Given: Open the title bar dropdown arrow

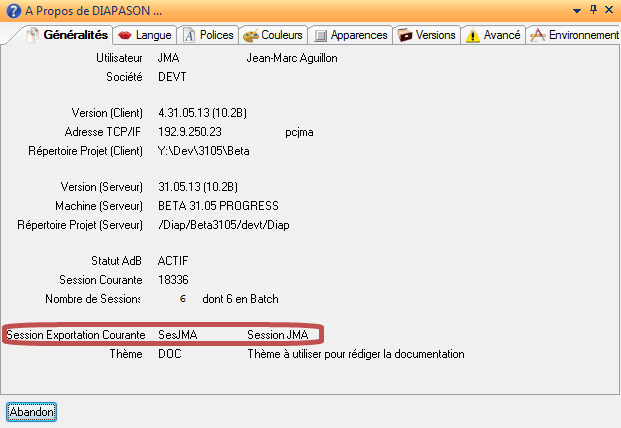Looking at the screenshot, I should tap(577, 9).
